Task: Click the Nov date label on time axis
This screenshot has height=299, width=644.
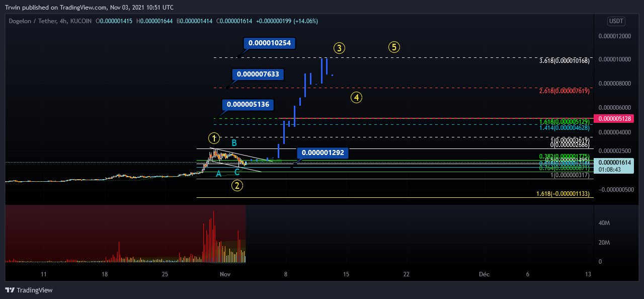Action: coord(225,274)
